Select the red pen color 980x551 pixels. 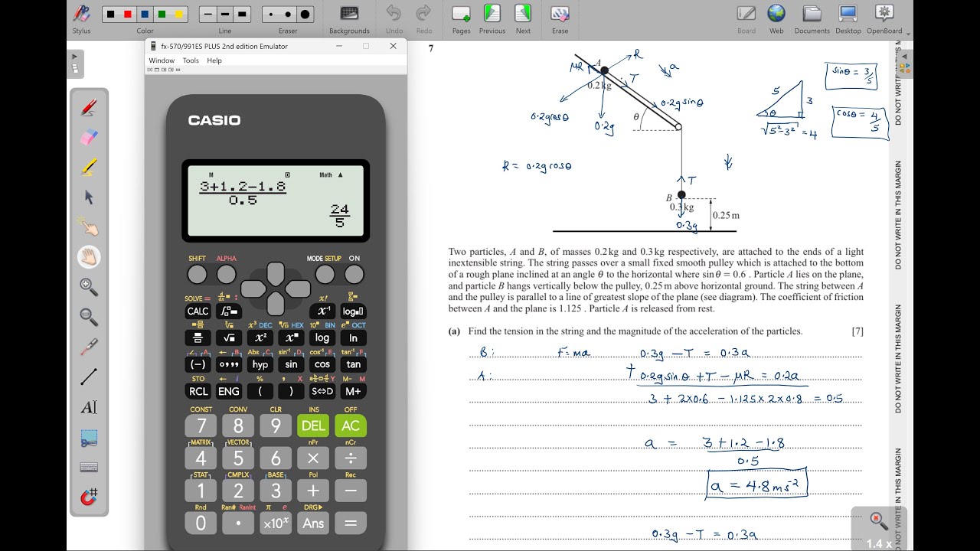[128, 15]
